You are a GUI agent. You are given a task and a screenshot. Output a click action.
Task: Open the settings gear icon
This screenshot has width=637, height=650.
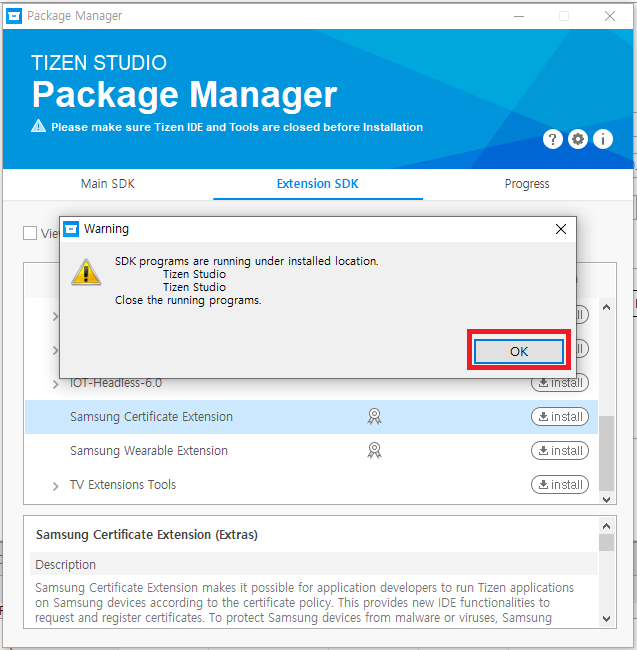pos(578,139)
